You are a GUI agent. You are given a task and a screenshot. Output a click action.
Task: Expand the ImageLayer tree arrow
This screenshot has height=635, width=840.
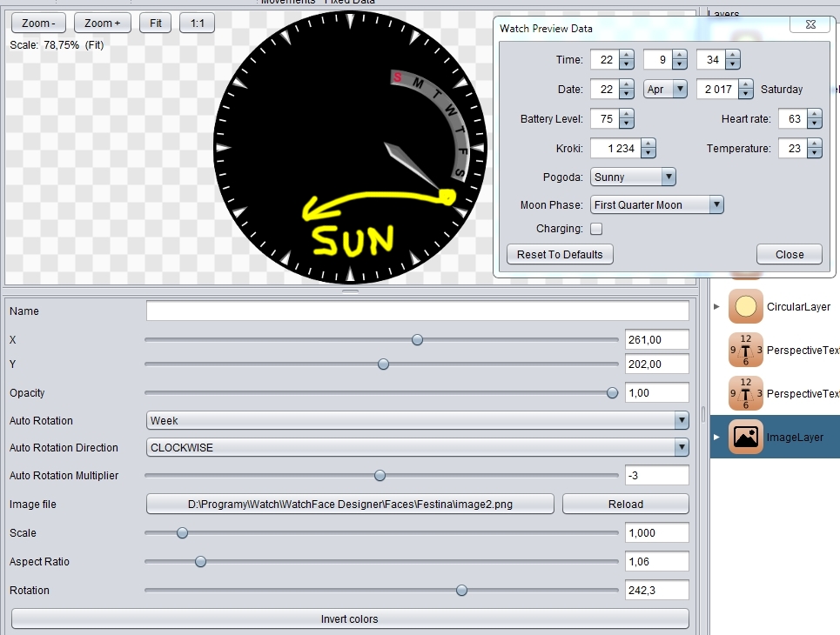716,437
